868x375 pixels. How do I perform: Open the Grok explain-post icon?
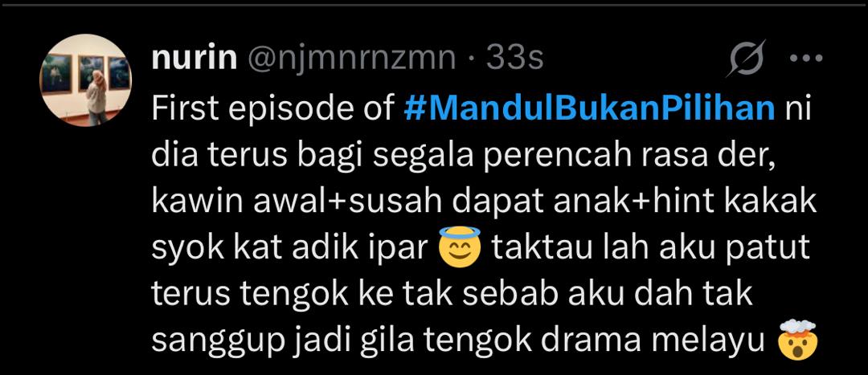[x=746, y=58]
